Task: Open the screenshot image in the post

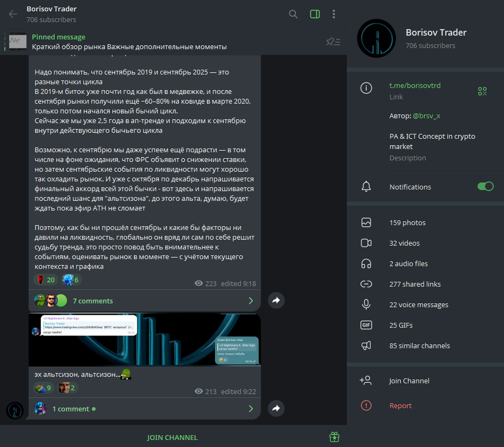Action: point(144,339)
